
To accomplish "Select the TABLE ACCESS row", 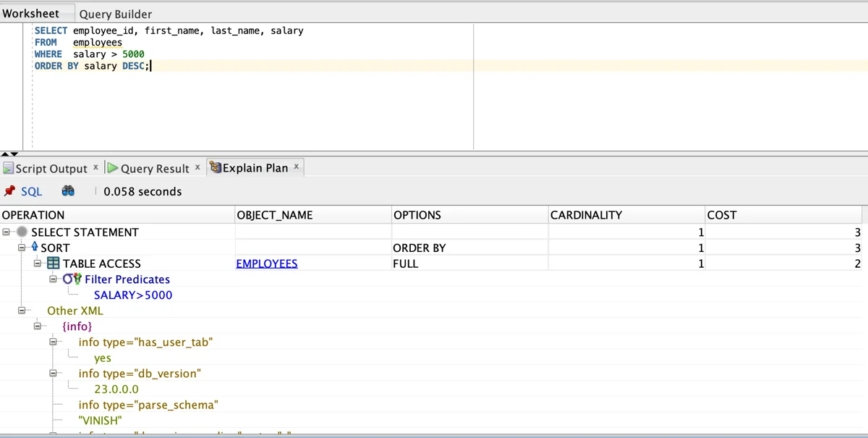I will 102,264.
